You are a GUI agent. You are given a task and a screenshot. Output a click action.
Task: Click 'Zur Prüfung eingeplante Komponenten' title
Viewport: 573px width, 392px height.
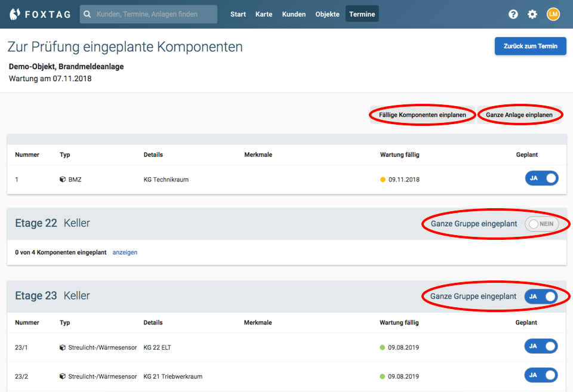pos(125,47)
